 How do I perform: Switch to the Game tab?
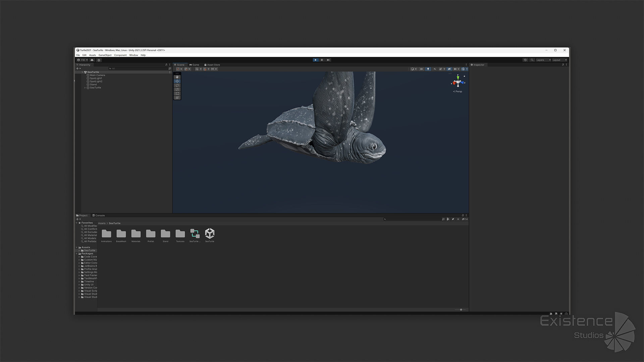194,65
